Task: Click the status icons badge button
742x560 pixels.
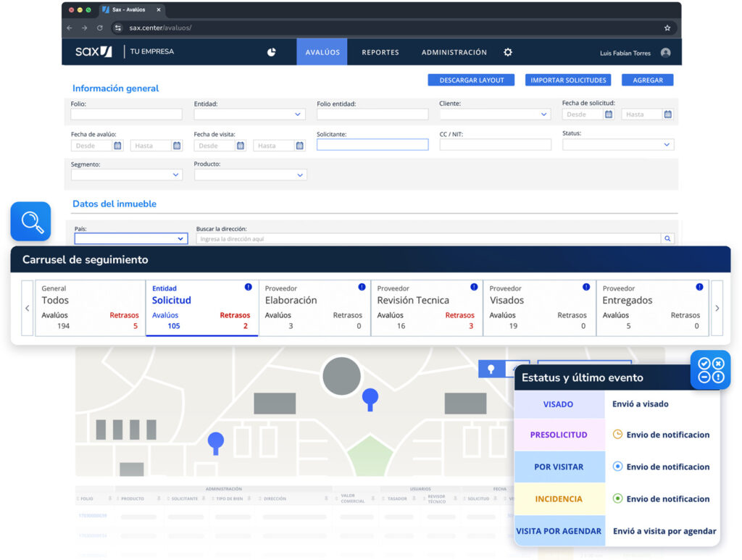Action: 711,370
